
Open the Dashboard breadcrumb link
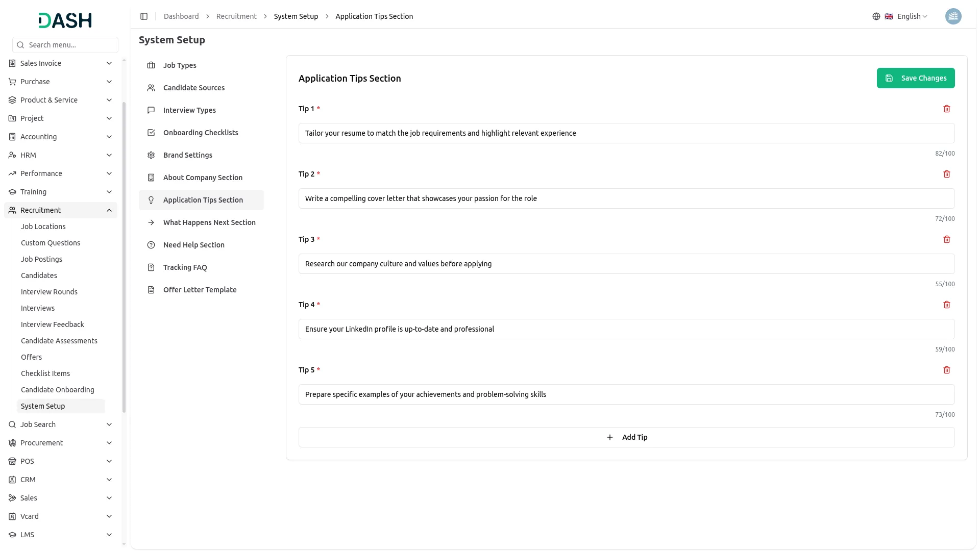pyautogui.click(x=181, y=16)
